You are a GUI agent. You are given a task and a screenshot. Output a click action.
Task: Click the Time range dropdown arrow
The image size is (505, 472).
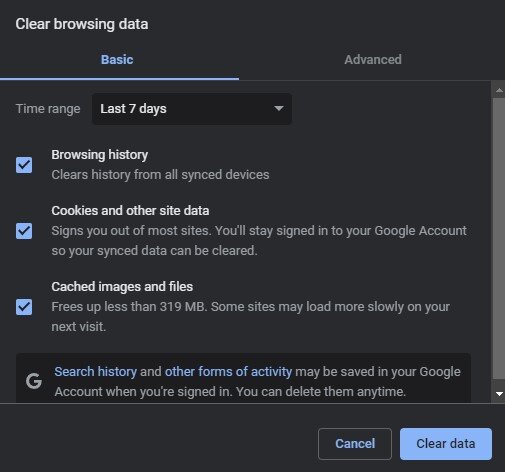click(278, 109)
